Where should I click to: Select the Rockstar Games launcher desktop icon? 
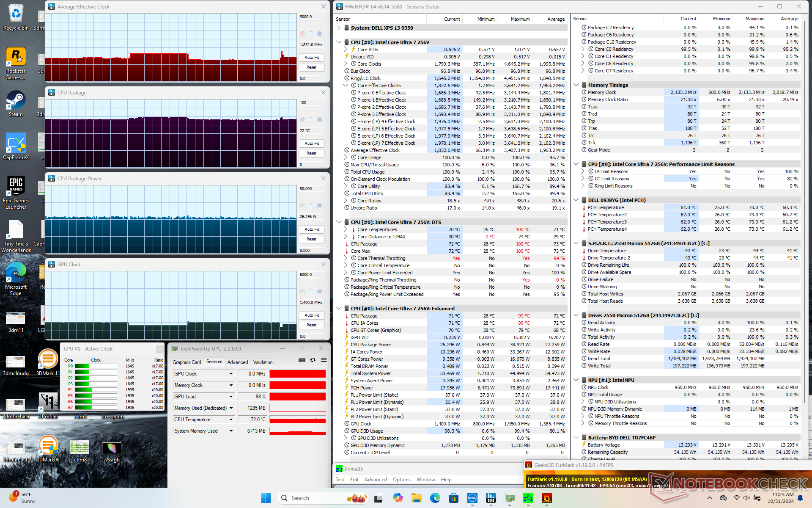coord(16,63)
